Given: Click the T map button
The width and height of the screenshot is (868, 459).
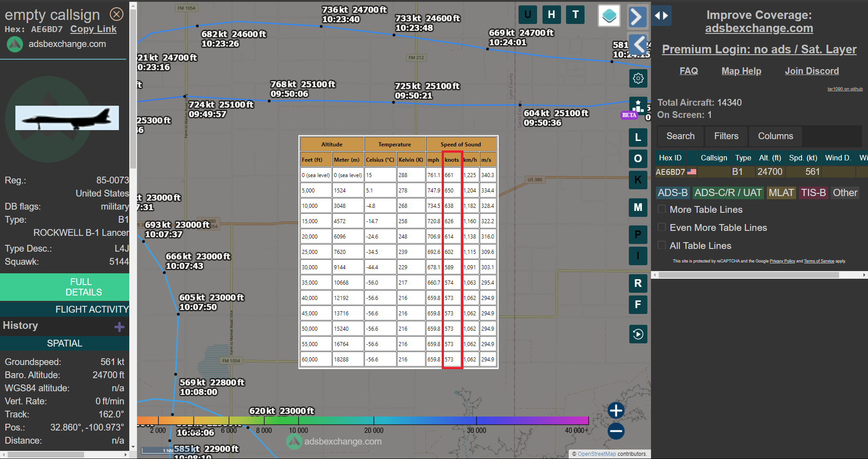Looking at the screenshot, I should click(576, 14).
